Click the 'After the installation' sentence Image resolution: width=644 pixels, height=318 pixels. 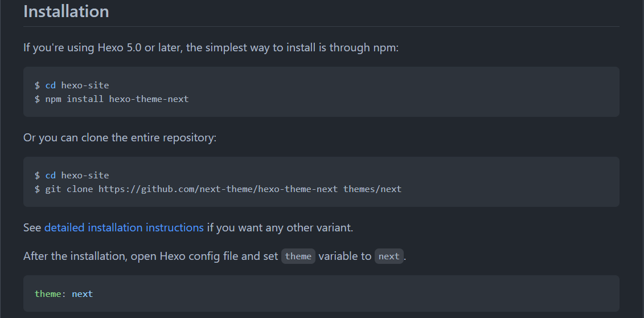click(215, 256)
